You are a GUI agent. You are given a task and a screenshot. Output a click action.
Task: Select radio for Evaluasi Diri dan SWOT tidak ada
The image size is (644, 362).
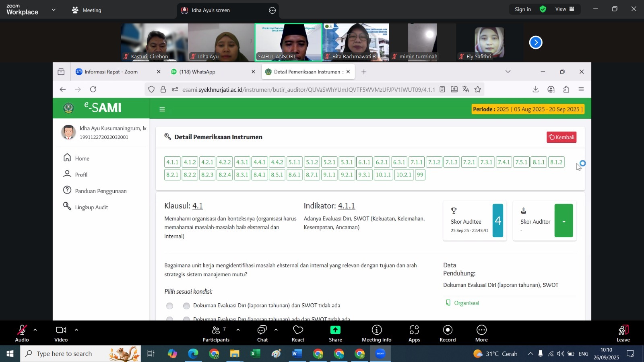point(186,306)
